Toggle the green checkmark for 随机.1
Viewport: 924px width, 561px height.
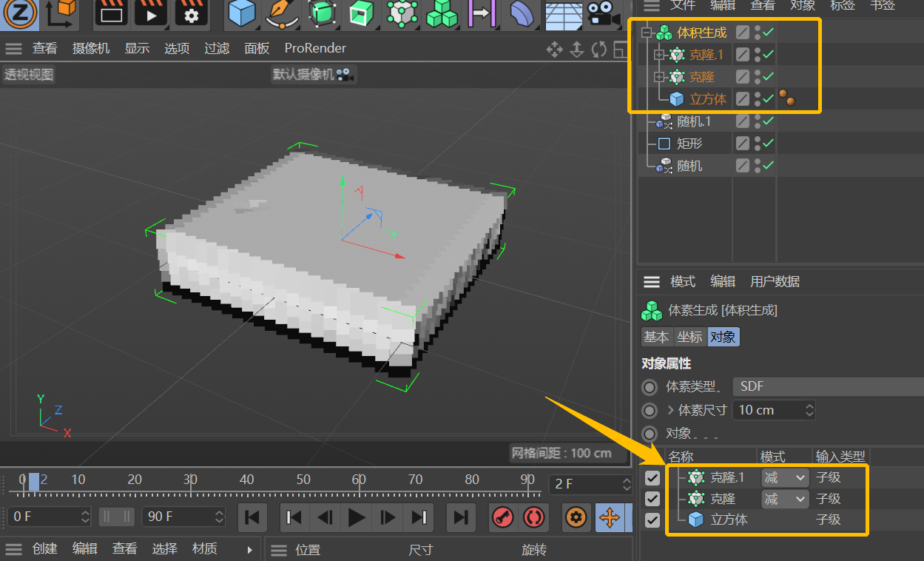coord(769,121)
